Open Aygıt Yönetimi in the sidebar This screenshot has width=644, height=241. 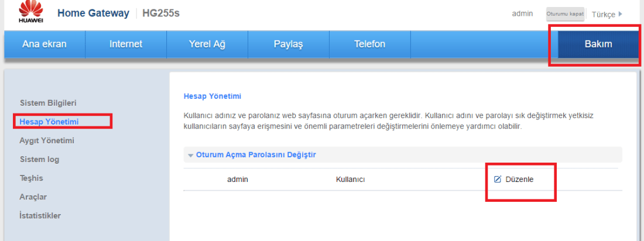coord(47,140)
